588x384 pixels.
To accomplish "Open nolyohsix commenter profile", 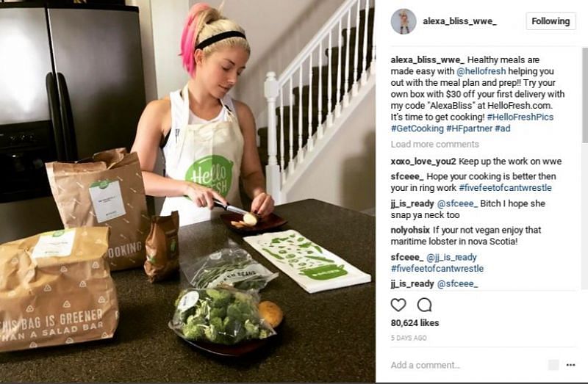I will (x=410, y=230).
